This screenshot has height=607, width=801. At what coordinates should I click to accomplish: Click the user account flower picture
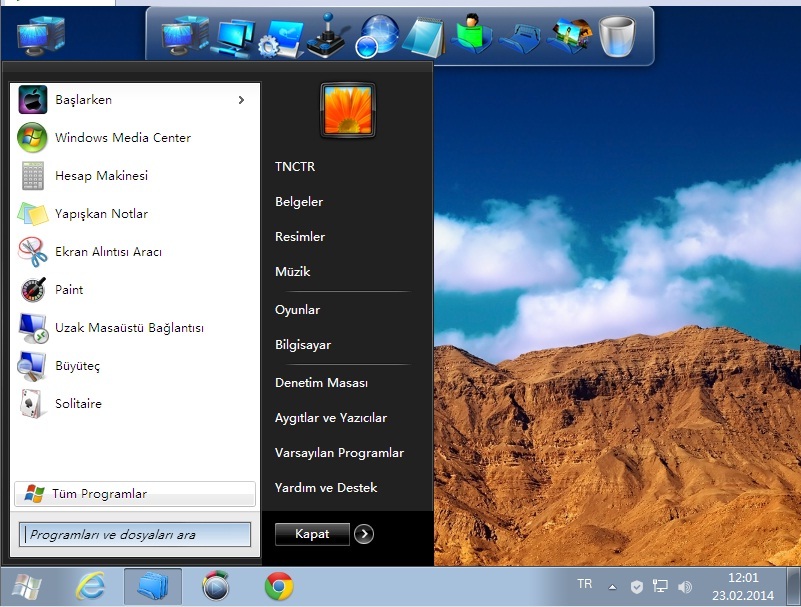point(347,110)
